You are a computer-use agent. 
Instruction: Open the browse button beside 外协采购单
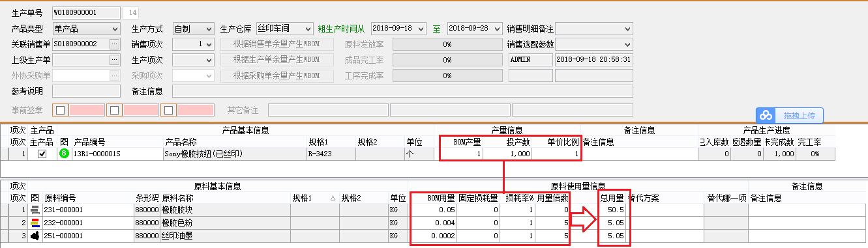tap(115, 76)
